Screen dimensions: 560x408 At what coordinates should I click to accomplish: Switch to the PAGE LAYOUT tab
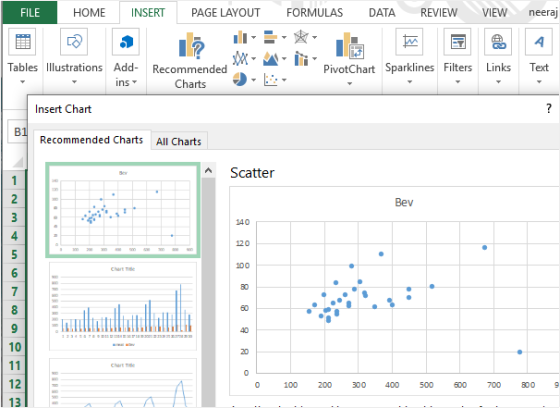point(225,13)
